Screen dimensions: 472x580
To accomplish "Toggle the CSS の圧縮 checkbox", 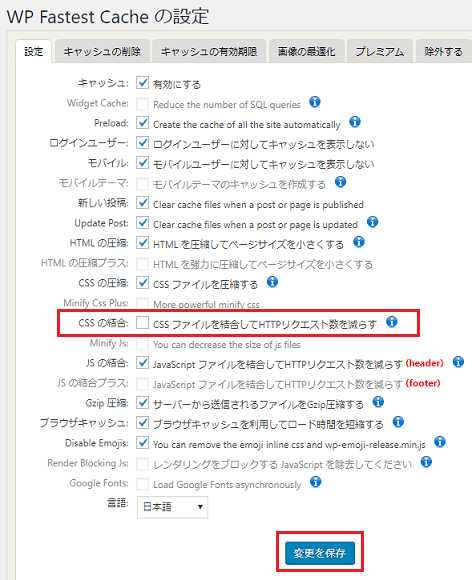I will 142,283.
